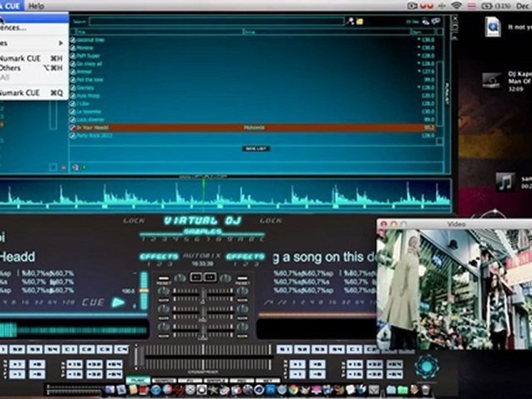Click the battery 33% indicator
The height and width of the screenshot is (399, 532).
click(x=497, y=6)
